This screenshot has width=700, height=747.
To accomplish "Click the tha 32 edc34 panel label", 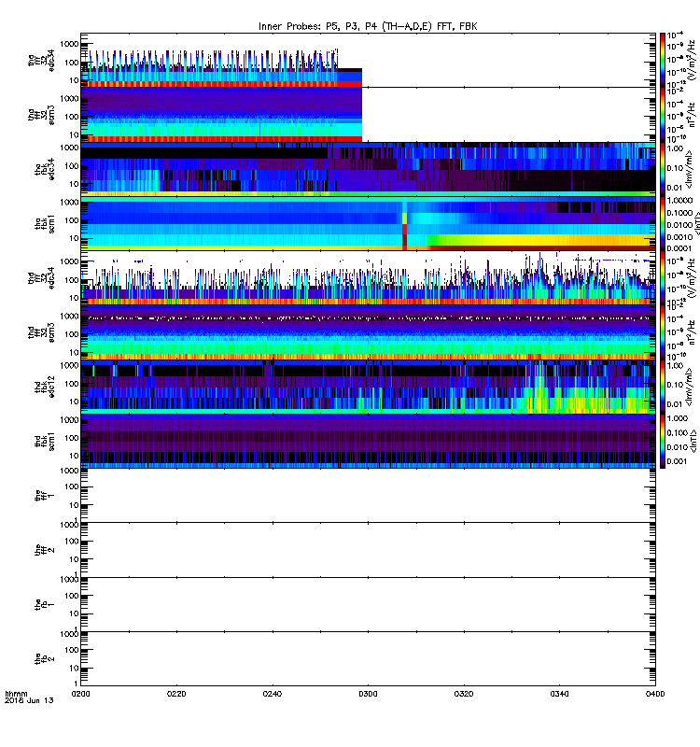I will pyautogui.click(x=41, y=61).
